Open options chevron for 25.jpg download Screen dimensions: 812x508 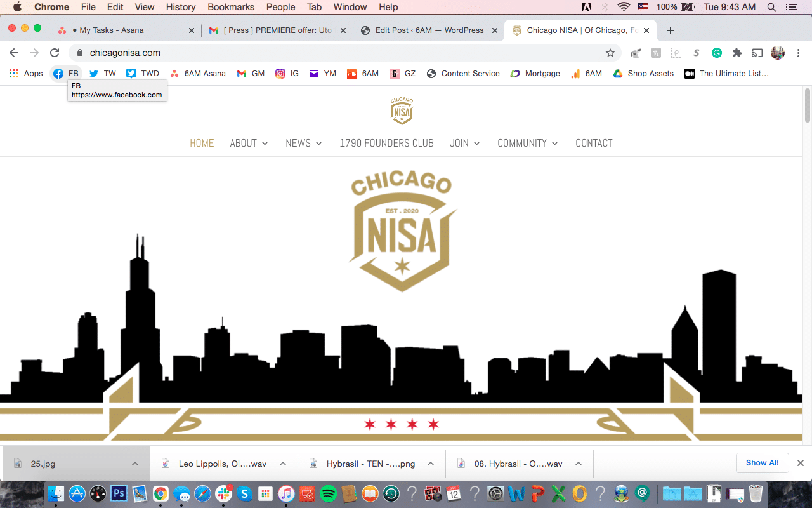point(135,464)
